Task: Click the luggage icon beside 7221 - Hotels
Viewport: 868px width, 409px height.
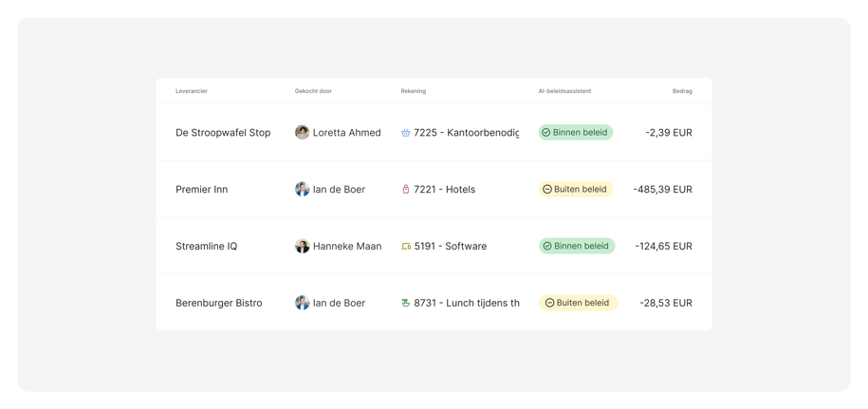Action: click(x=405, y=189)
